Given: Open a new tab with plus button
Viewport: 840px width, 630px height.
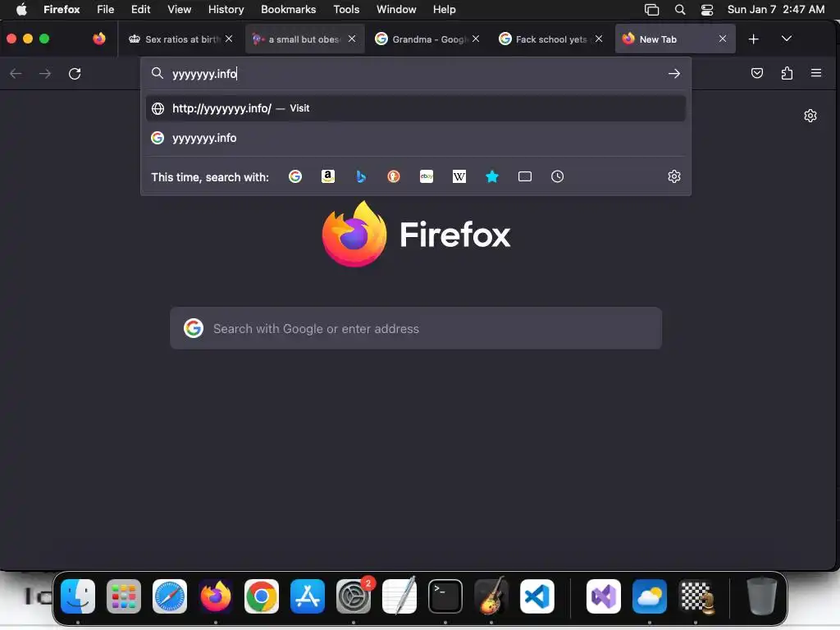Looking at the screenshot, I should coord(753,39).
